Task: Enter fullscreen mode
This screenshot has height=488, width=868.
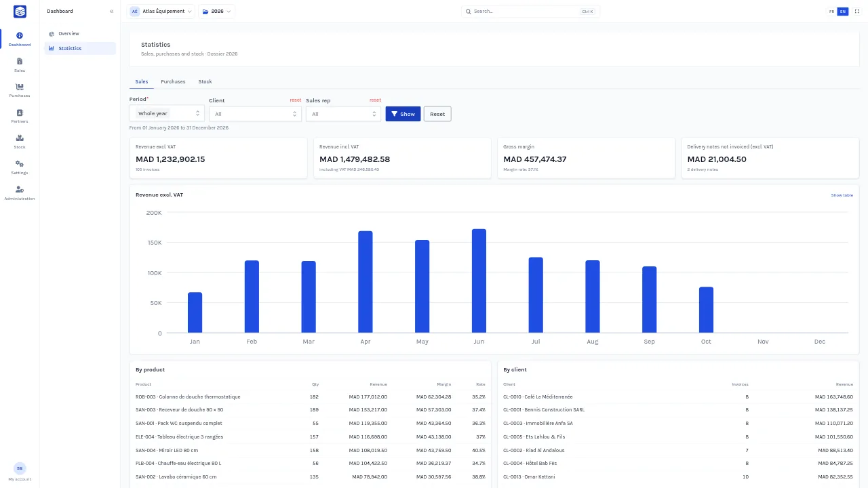Action: click(x=856, y=12)
